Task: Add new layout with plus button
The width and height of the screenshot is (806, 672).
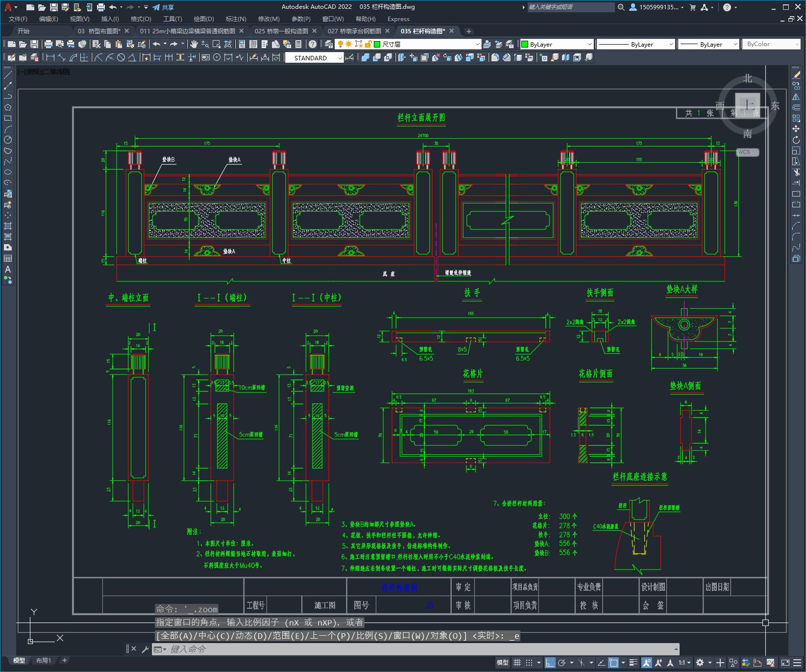Action: [x=65, y=660]
